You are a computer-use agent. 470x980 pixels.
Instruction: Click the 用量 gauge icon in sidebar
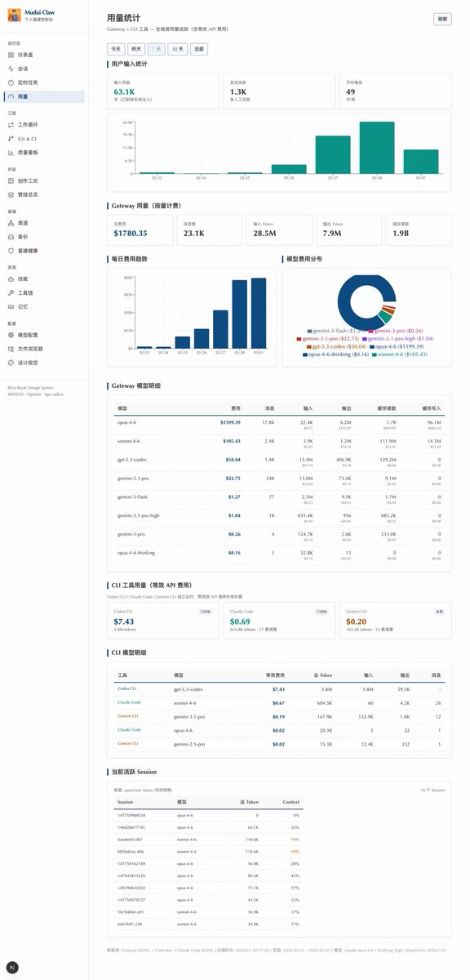11,96
